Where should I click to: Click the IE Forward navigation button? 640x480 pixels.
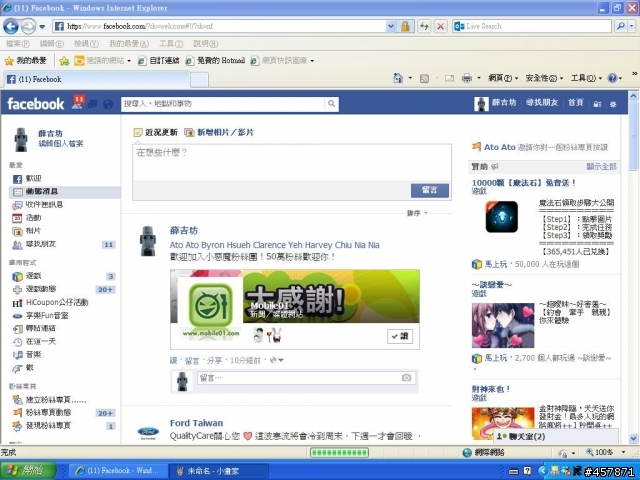[28, 27]
